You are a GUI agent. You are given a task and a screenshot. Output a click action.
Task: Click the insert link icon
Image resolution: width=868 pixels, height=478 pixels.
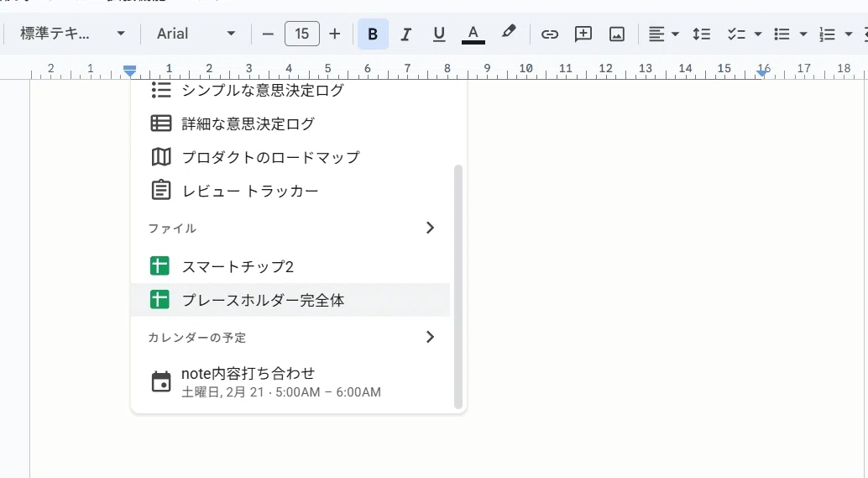549,34
